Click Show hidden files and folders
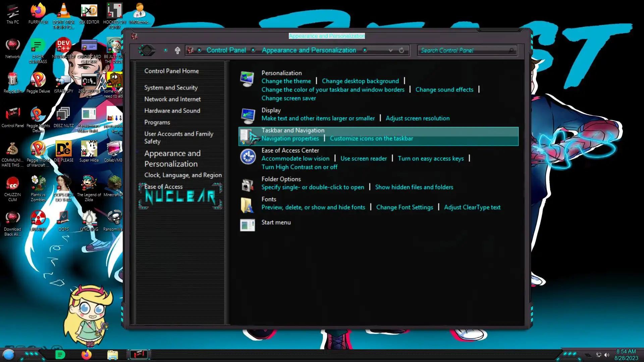This screenshot has width=644, height=362. click(414, 187)
